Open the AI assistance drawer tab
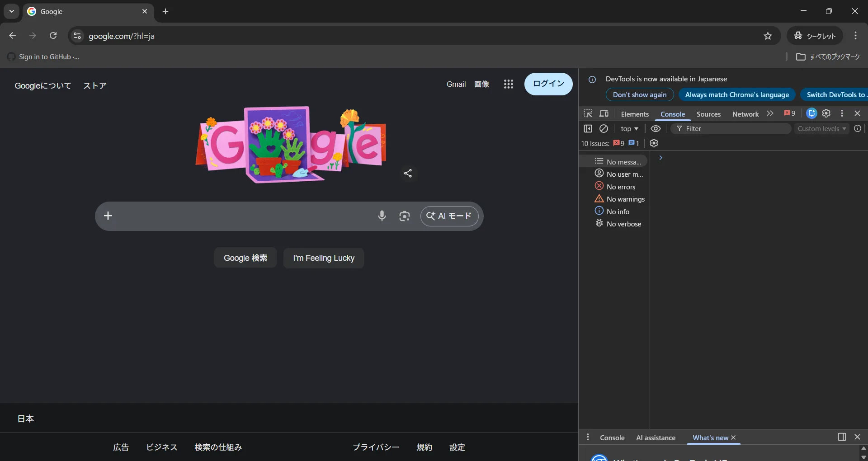Image resolution: width=868 pixels, height=461 pixels. click(x=656, y=437)
